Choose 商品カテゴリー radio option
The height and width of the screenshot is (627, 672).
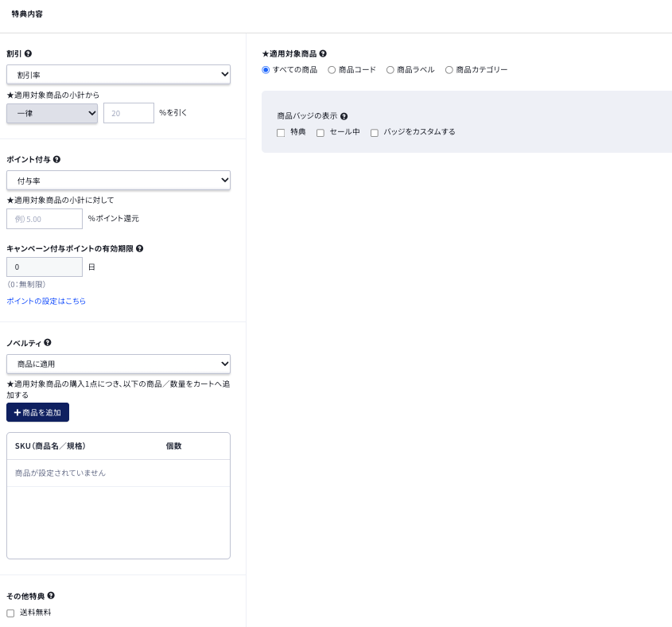point(449,70)
